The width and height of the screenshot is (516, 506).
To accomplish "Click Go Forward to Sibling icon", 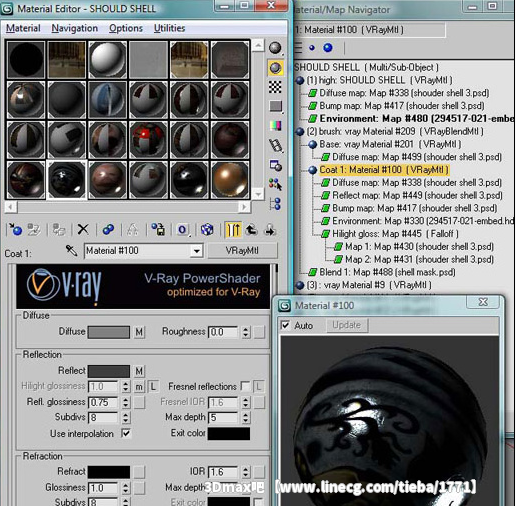I will point(270,230).
